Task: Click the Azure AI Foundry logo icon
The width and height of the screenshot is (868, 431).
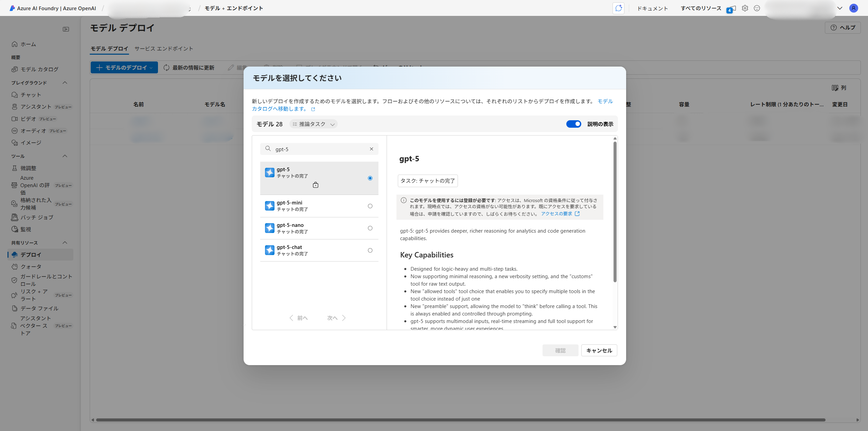Action: tap(12, 8)
